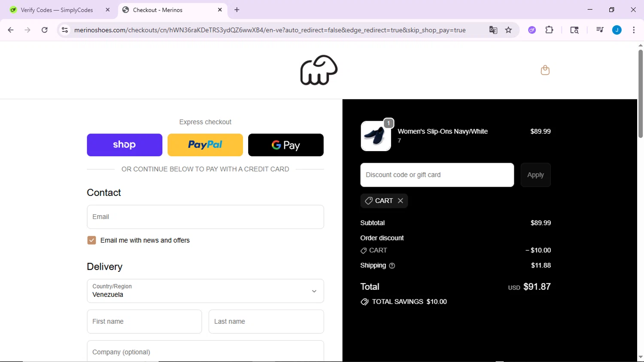Click the Last name field
The image size is (644, 362).
[266, 322]
